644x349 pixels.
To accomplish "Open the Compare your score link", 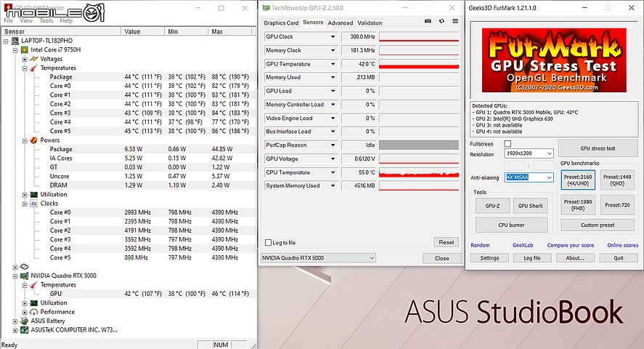I will (x=571, y=245).
